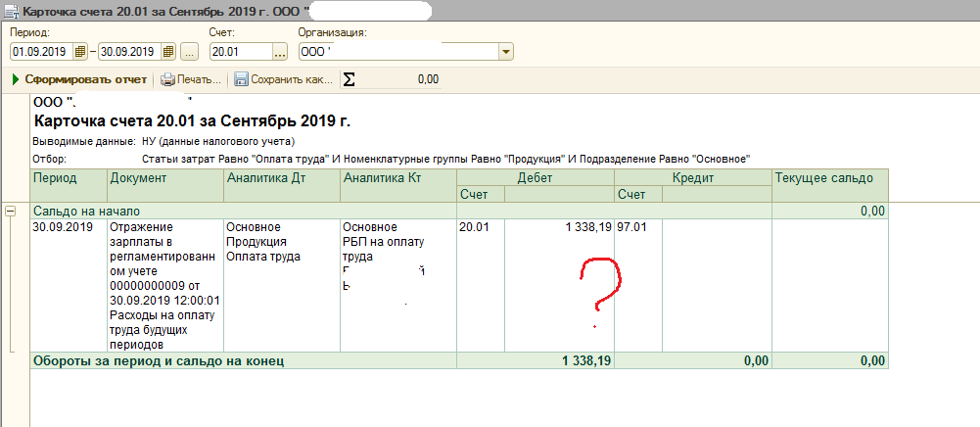
Task: Click the printer icon for Печать
Action: coord(167,79)
